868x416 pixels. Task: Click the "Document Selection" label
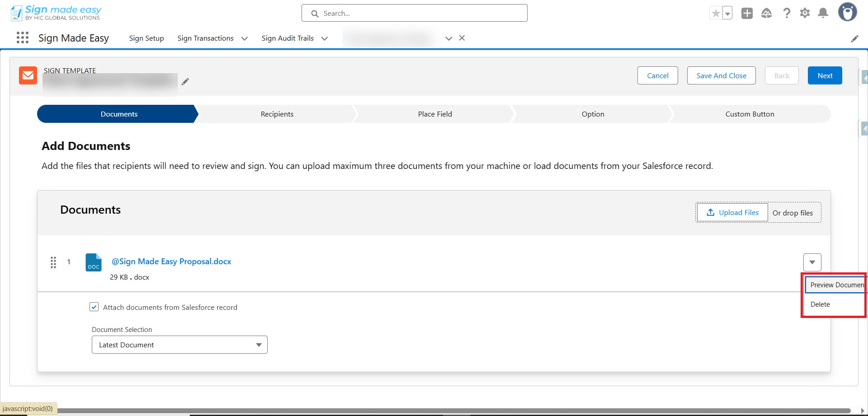point(122,330)
